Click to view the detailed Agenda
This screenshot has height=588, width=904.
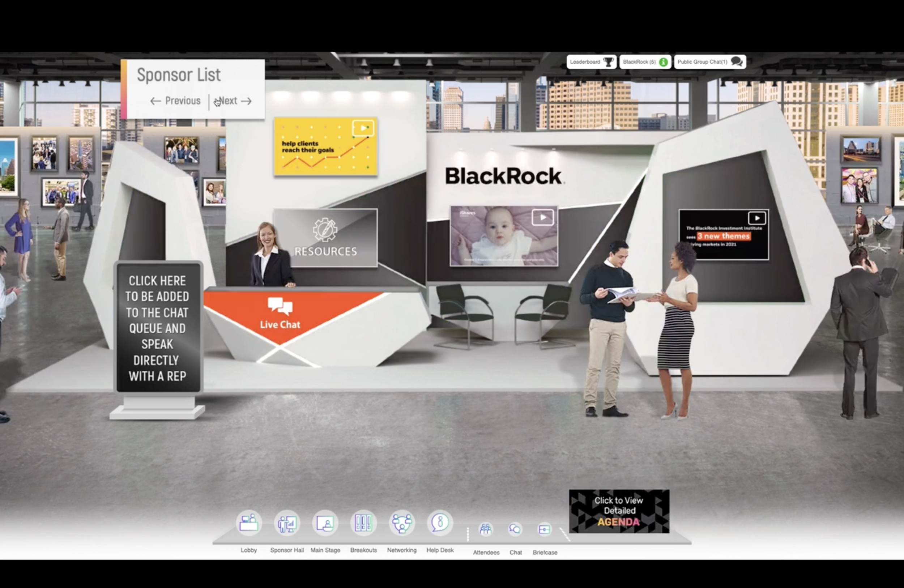click(618, 511)
